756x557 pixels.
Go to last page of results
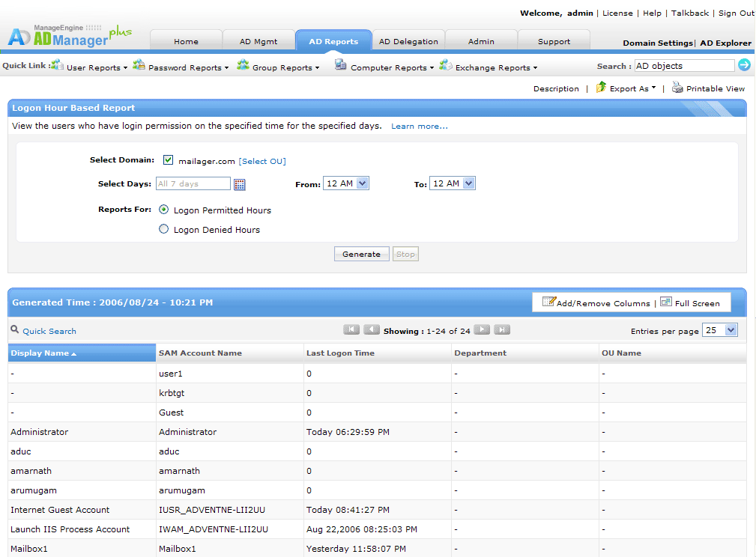pyautogui.click(x=502, y=329)
